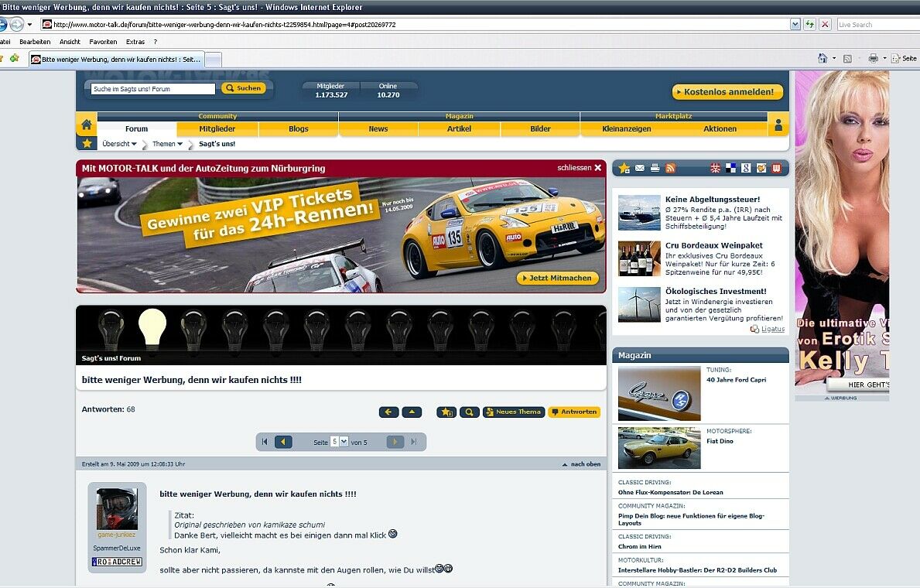Click the Jetzt Mitmachen banner button
This screenshot has height=588, width=920.
(x=557, y=279)
